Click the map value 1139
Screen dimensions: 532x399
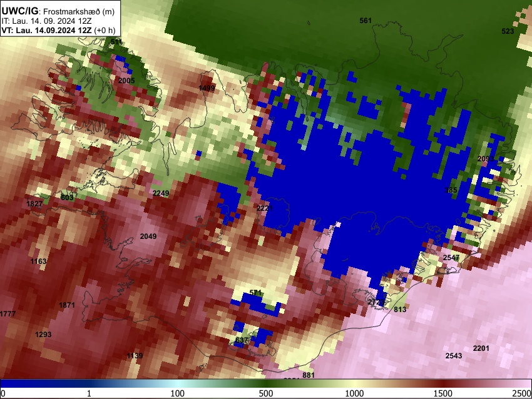click(135, 356)
